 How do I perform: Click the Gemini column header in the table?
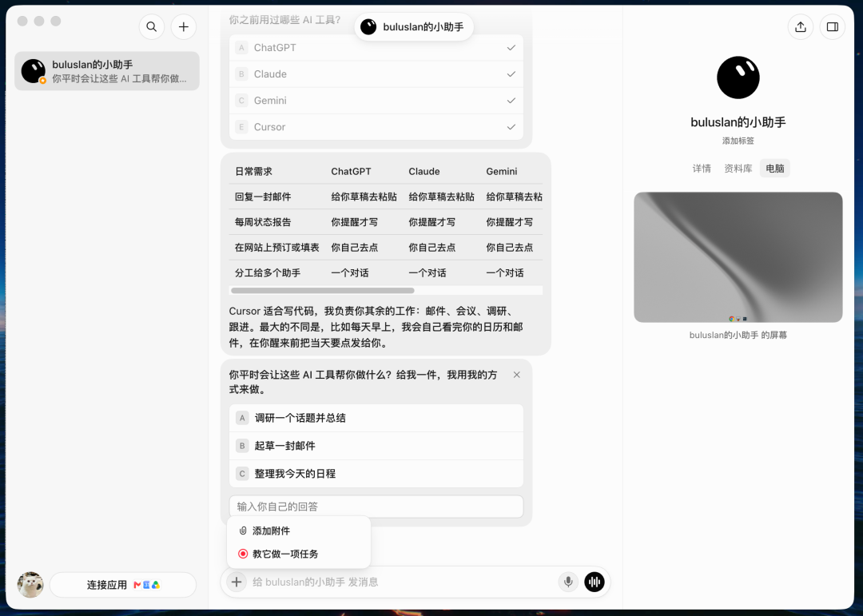point(501,172)
